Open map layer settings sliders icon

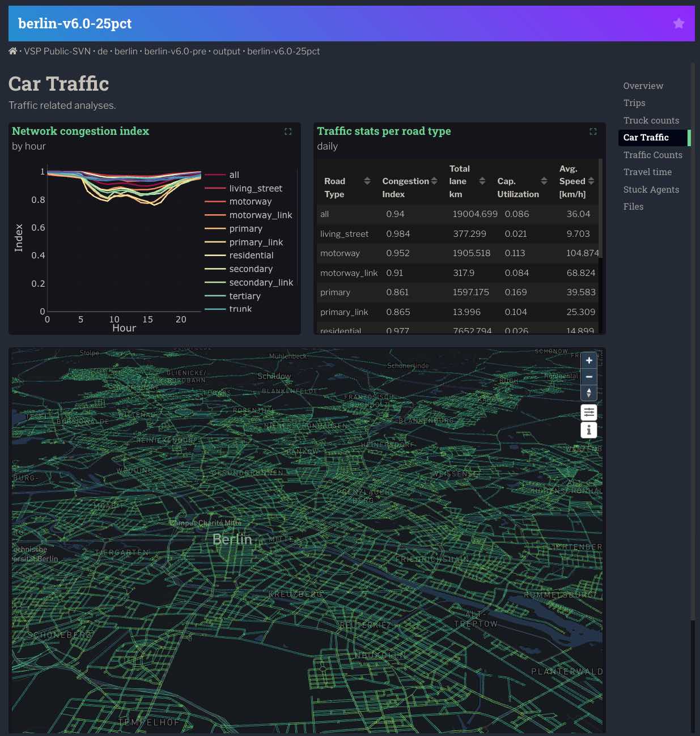click(589, 412)
